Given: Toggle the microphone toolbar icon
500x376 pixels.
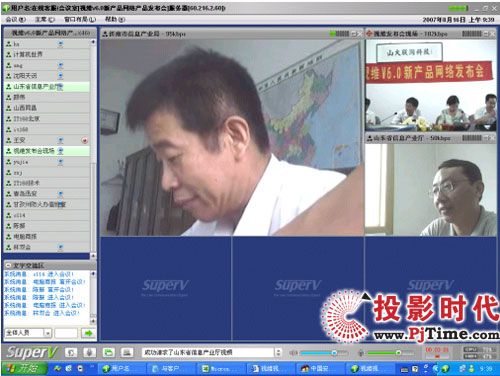Looking at the screenshot, I should (x=89, y=352).
